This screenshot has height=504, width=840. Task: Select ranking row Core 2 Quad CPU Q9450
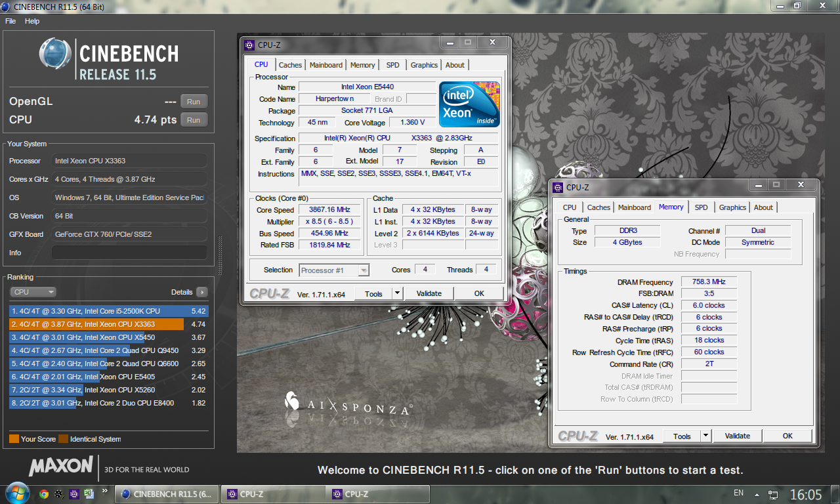[x=109, y=350]
